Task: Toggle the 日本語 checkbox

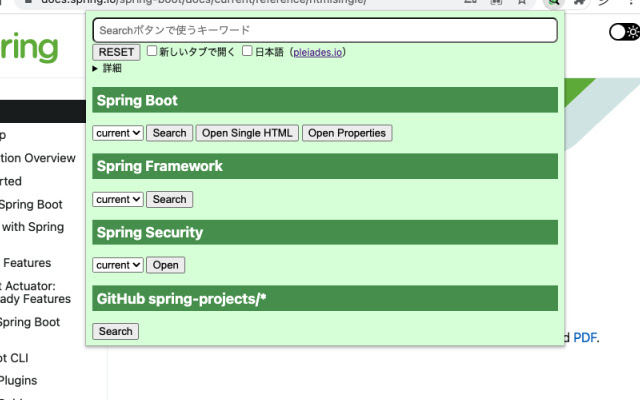Action: pyautogui.click(x=247, y=51)
